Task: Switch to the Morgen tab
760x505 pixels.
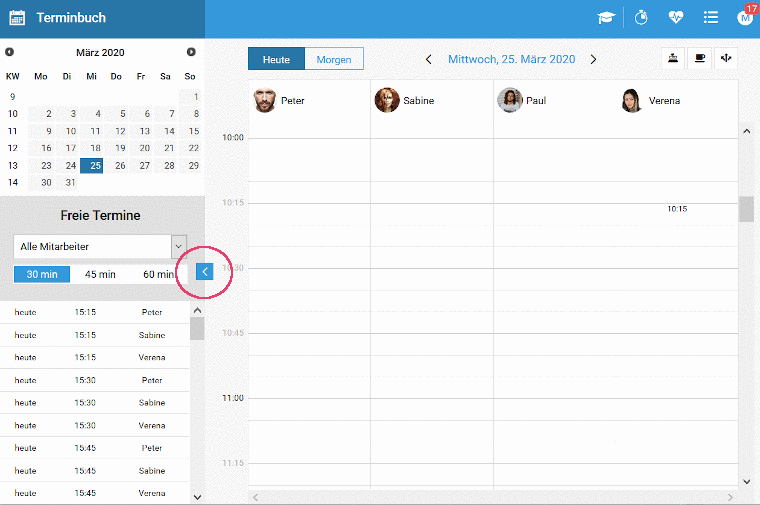Action: pyautogui.click(x=334, y=59)
